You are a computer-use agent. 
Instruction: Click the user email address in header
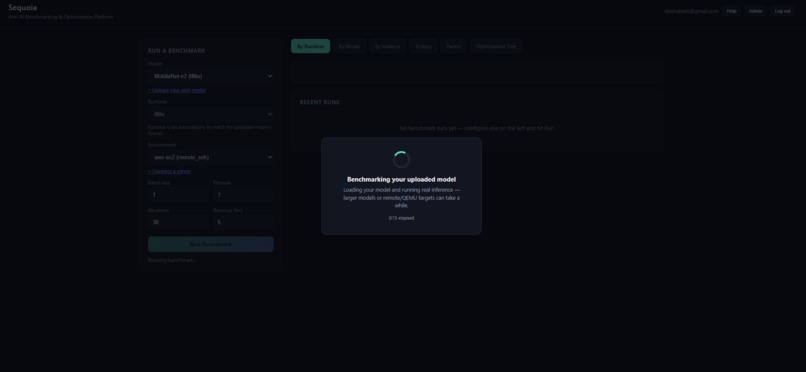tap(691, 11)
